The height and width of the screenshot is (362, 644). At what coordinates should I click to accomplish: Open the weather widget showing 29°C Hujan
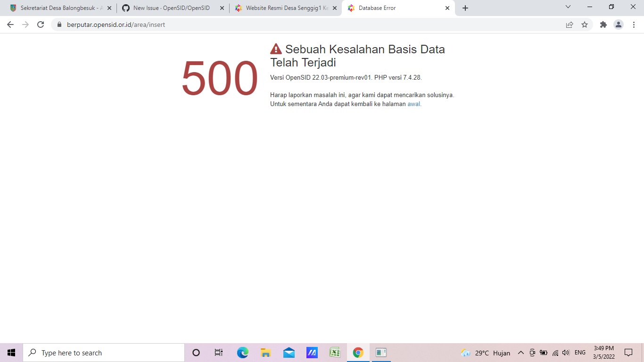[x=486, y=353]
